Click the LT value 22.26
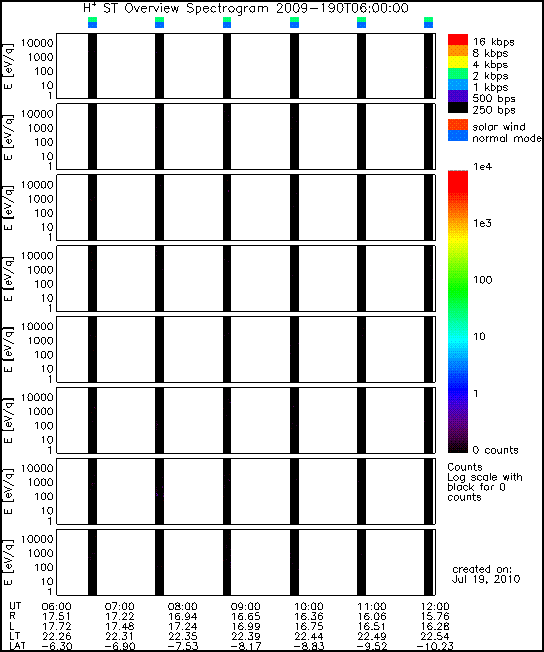The image size is (544, 652). point(57,637)
